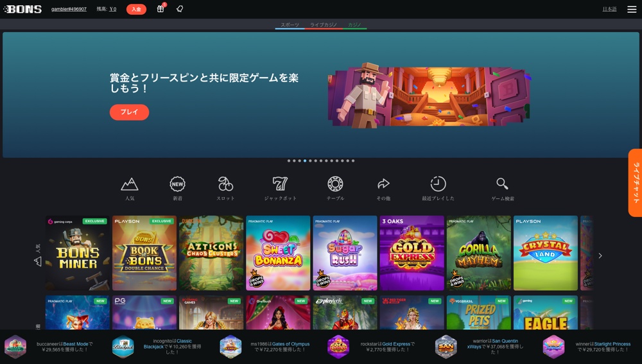Open the gambler#496907 account link
This screenshot has height=364, width=642.
(69, 9)
